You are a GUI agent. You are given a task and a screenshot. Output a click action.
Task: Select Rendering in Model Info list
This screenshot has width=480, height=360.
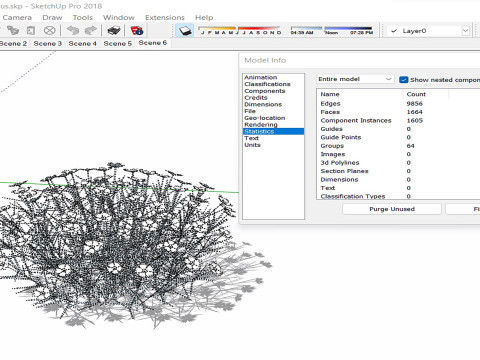[x=261, y=124]
